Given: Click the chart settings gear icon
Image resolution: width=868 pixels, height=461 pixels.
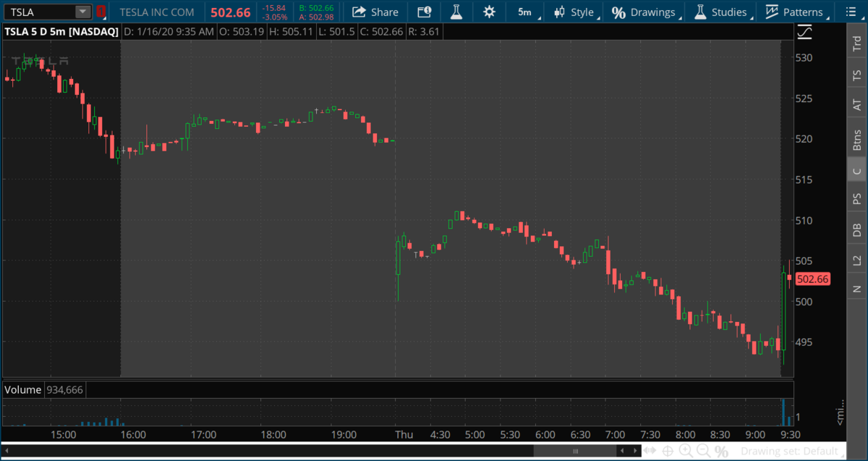Looking at the screenshot, I should coord(489,12).
